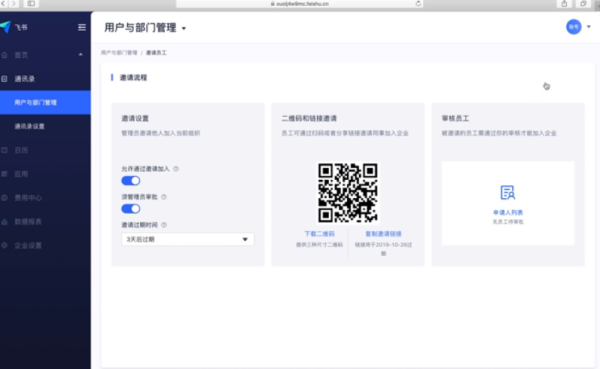600x369 pixels.
Task: Click the Feishu paper-plane logo
Action: (x=5, y=27)
